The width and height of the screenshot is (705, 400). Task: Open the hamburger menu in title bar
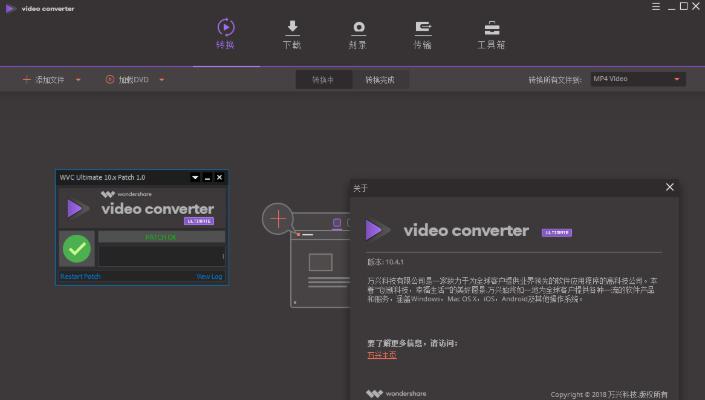click(x=656, y=6)
